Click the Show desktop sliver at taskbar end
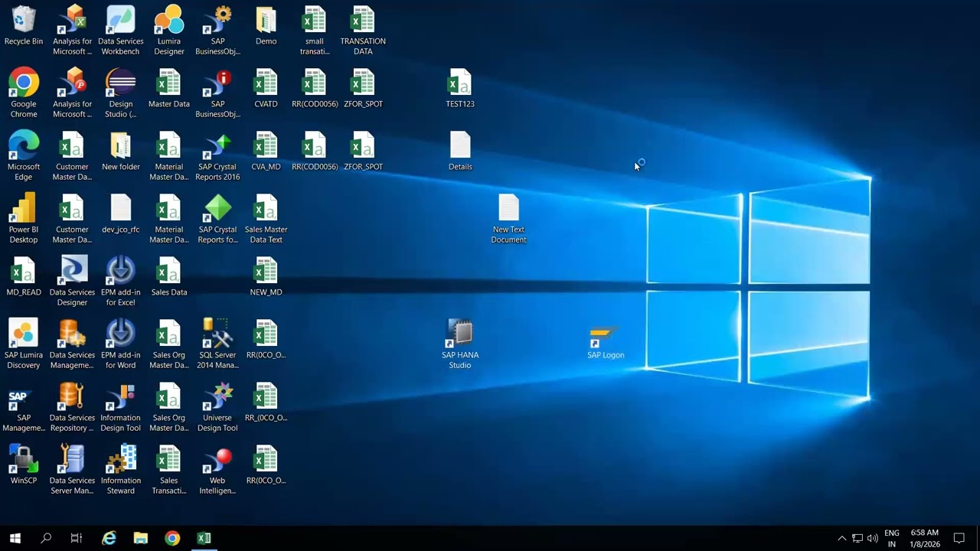Viewport: 980px width, 551px height. pyautogui.click(x=978, y=538)
